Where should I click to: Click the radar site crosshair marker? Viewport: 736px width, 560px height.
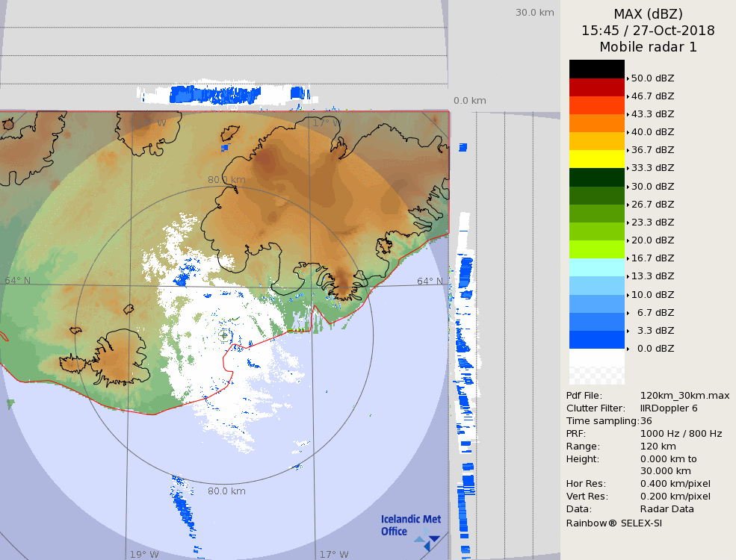pos(223,335)
